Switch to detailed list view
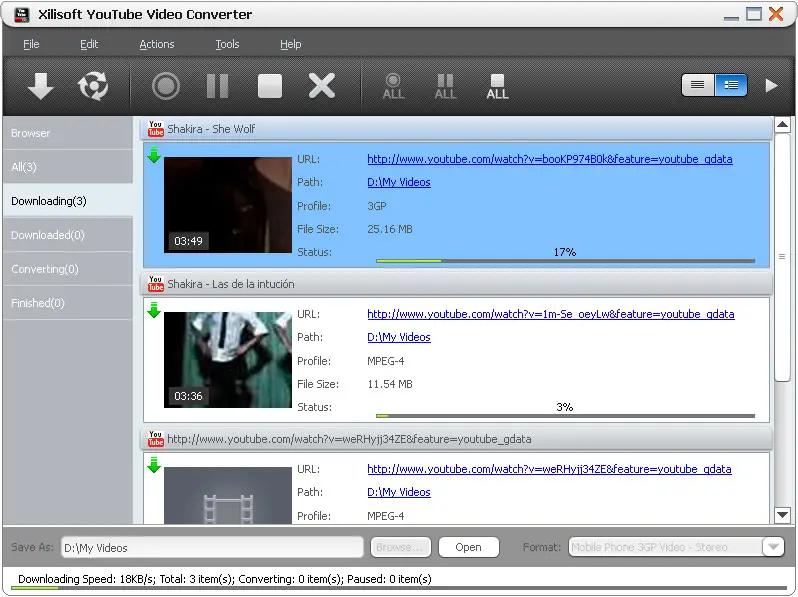Screen dimensions: 798x597 click(731, 85)
